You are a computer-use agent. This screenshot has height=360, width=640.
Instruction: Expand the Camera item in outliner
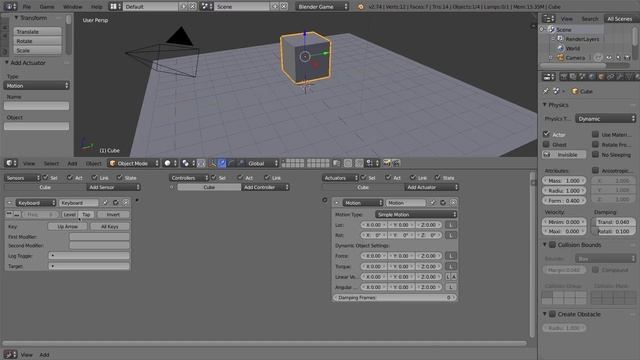coord(550,58)
